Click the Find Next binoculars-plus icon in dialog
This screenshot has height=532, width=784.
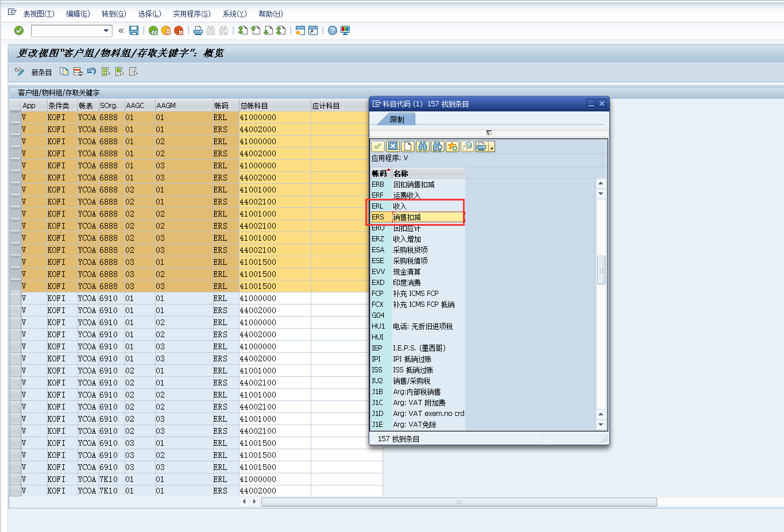point(437,147)
